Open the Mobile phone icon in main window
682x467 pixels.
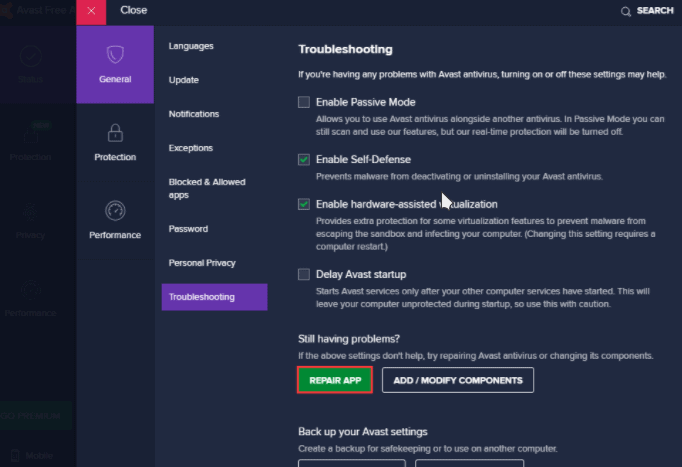(x=15, y=455)
